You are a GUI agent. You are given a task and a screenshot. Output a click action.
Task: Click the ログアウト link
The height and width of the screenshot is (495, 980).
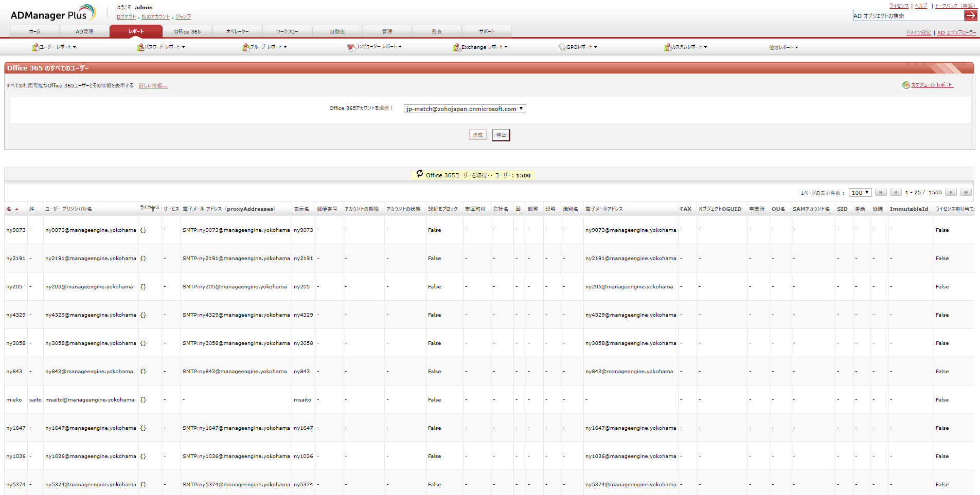click(x=126, y=16)
